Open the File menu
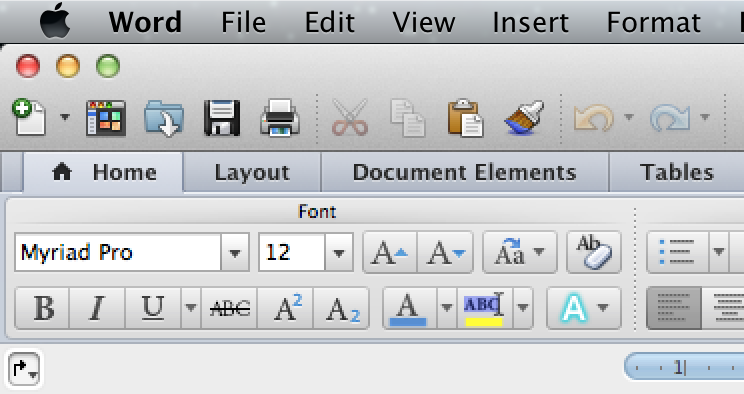Viewport: 744px width, 394px height. pos(243,22)
